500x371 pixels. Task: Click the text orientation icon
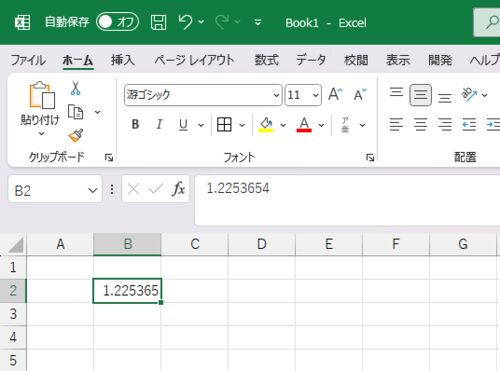point(469,95)
